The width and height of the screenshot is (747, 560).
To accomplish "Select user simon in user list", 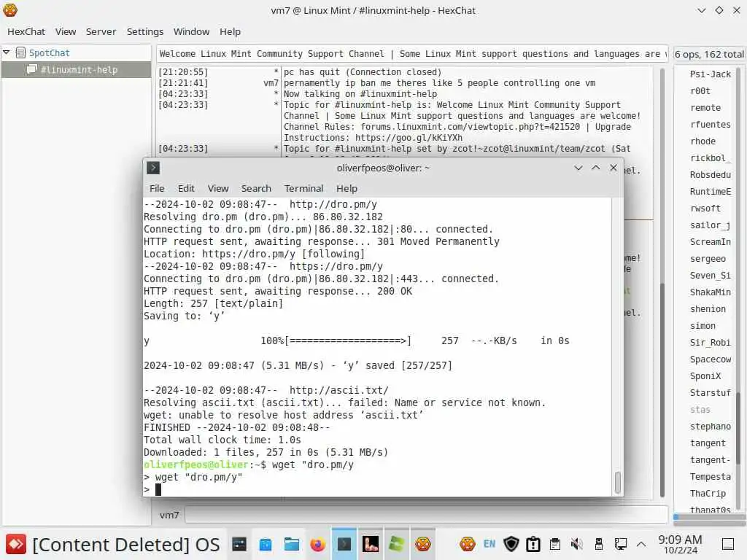I will [703, 326].
